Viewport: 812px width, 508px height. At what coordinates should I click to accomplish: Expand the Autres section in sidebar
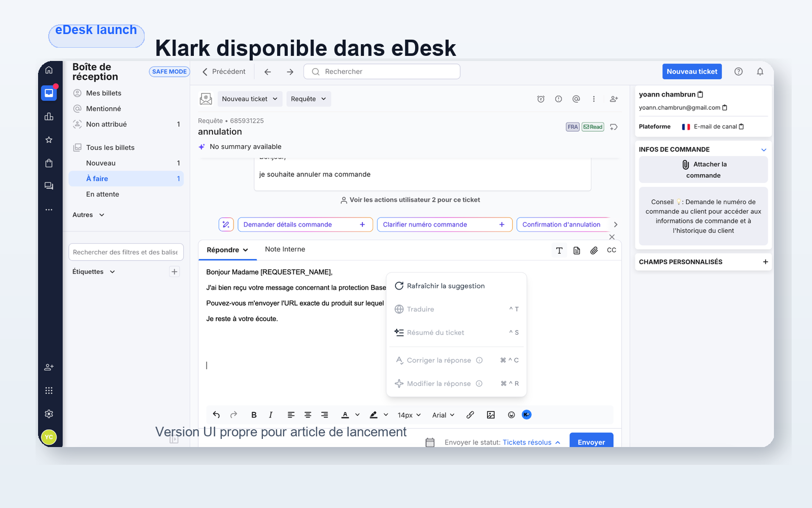pos(88,214)
